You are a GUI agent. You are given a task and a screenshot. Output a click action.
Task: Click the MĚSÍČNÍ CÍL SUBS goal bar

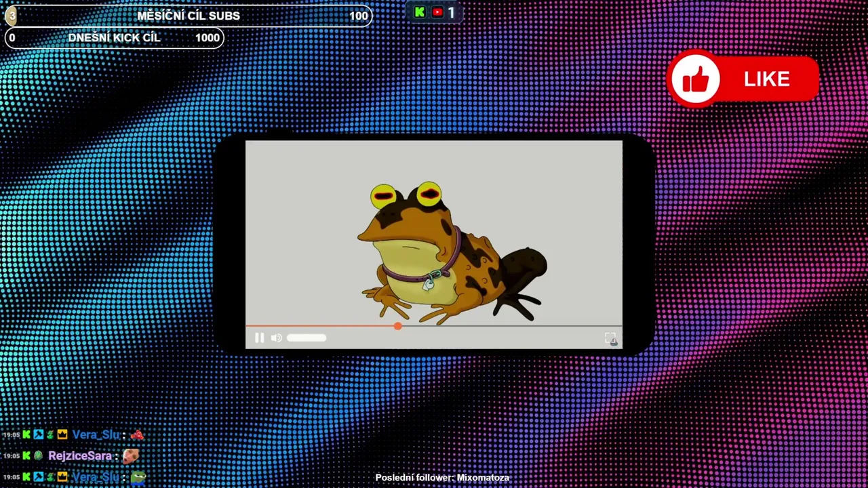tap(189, 16)
